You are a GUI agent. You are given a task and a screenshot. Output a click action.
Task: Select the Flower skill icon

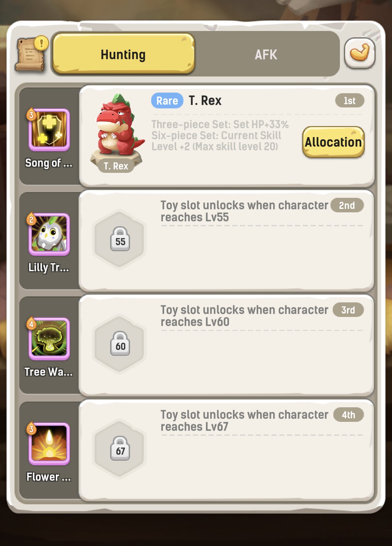click(x=49, y=444)
